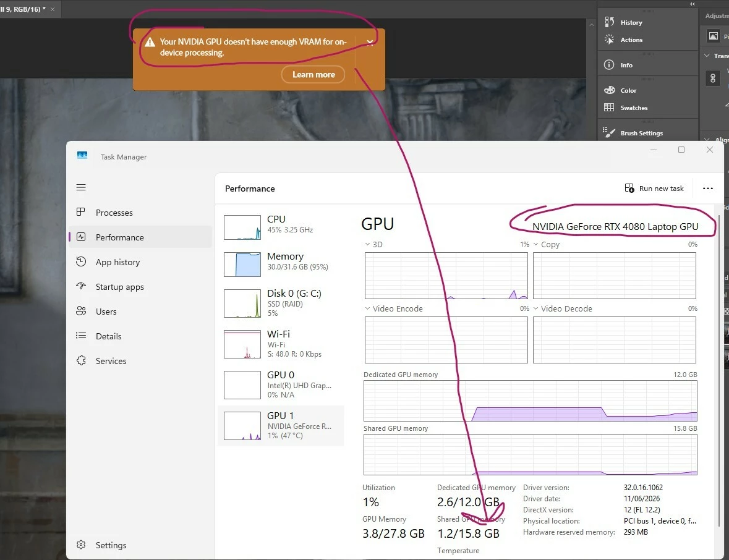
Task: Dismiss the VRAM warning notification
Action: click(x=370, y=42)
